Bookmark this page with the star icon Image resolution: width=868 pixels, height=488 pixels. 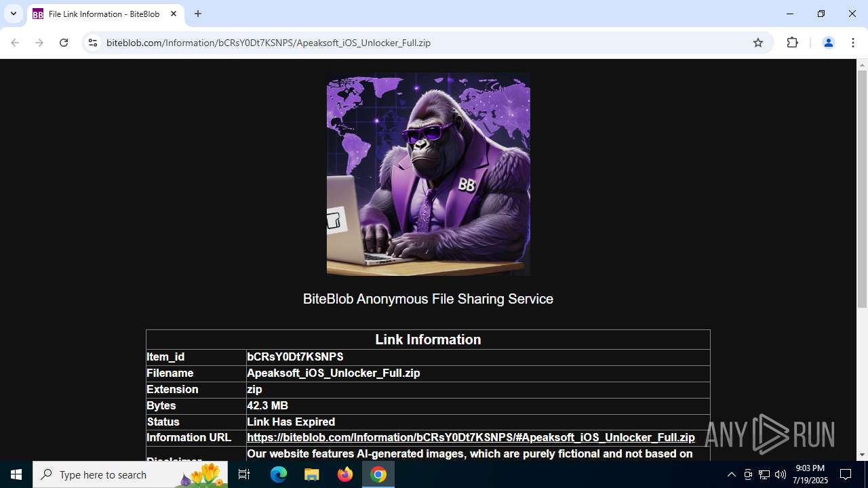click(x=758, y=43)
